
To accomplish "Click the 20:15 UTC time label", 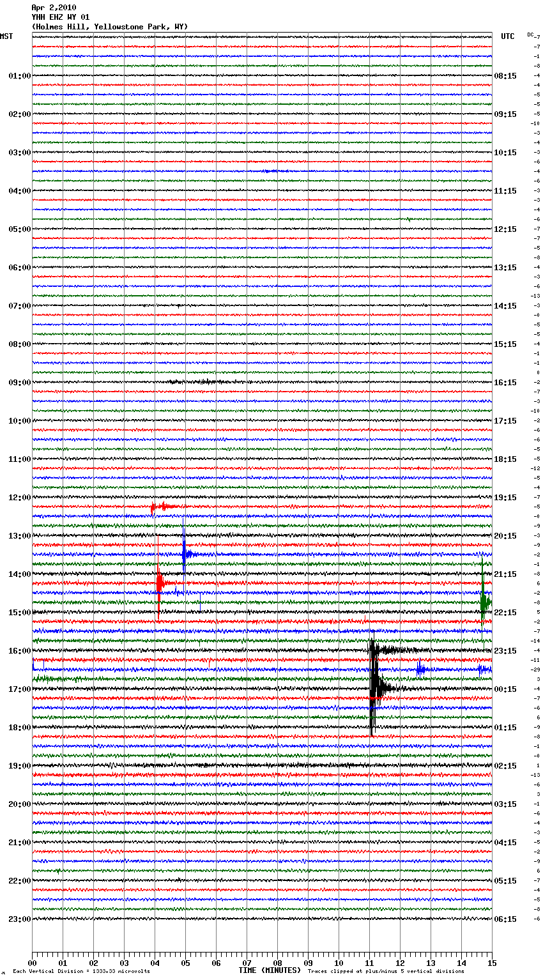I will pyautogui.click(x=505, y=536).
